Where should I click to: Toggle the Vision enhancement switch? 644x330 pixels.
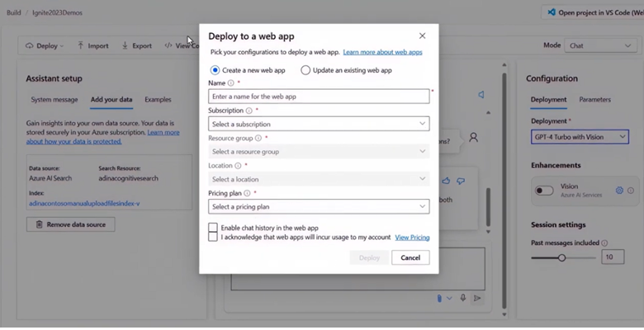click(544, 191)
